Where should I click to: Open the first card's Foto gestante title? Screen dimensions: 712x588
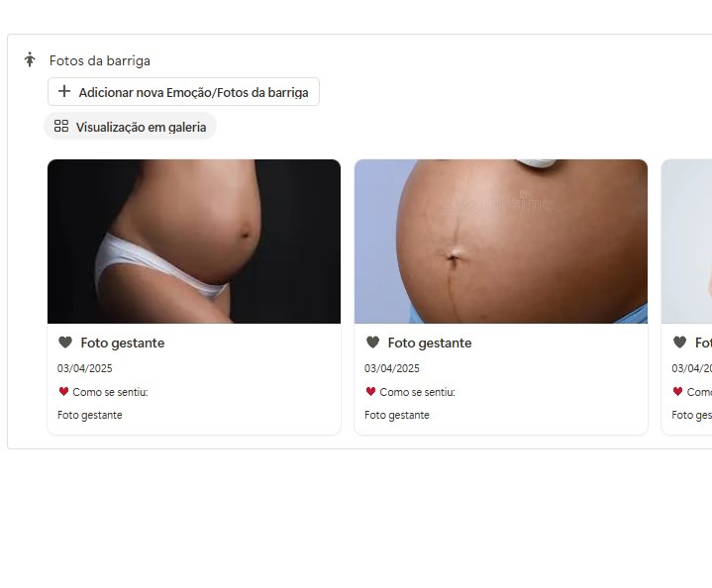tap(123, 343)
